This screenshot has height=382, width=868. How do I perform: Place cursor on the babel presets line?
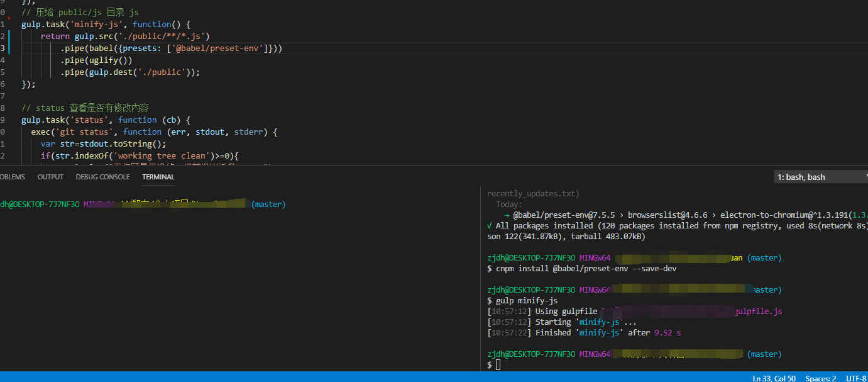click(x=171, y=48)
